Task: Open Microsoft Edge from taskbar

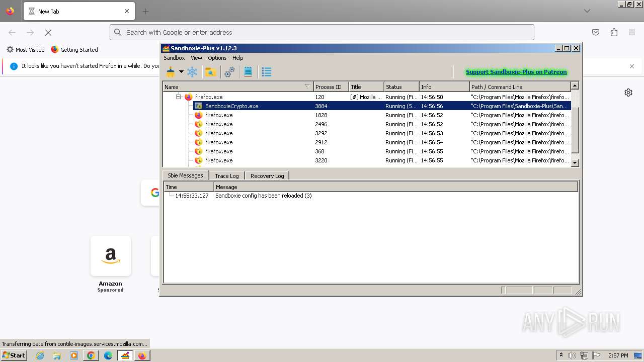Action: [x=108, y=355]
